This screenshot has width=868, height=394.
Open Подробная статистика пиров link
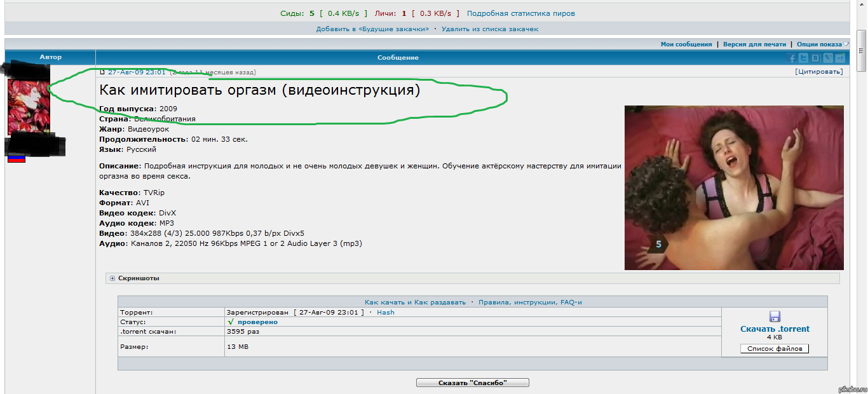(x=520, y=13)
